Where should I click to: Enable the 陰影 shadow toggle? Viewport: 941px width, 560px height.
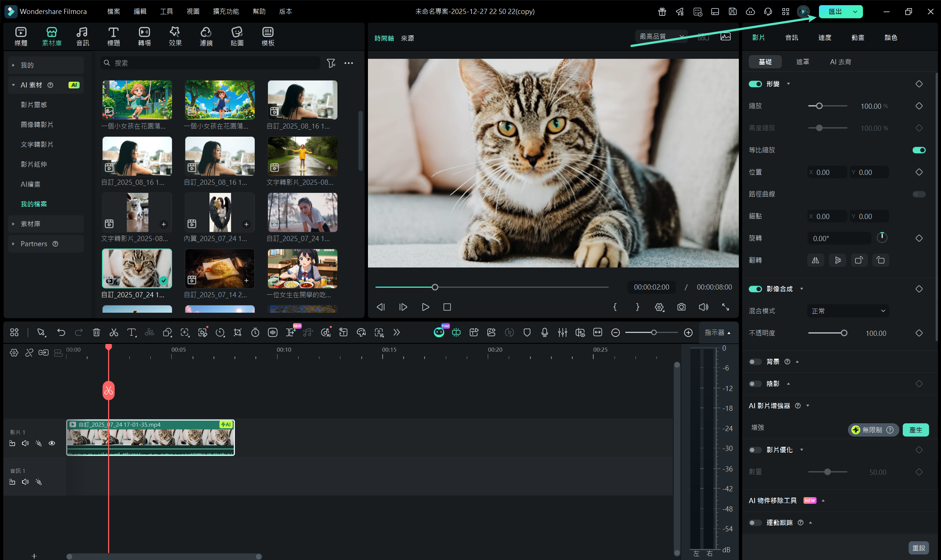(x=755, y=384)
